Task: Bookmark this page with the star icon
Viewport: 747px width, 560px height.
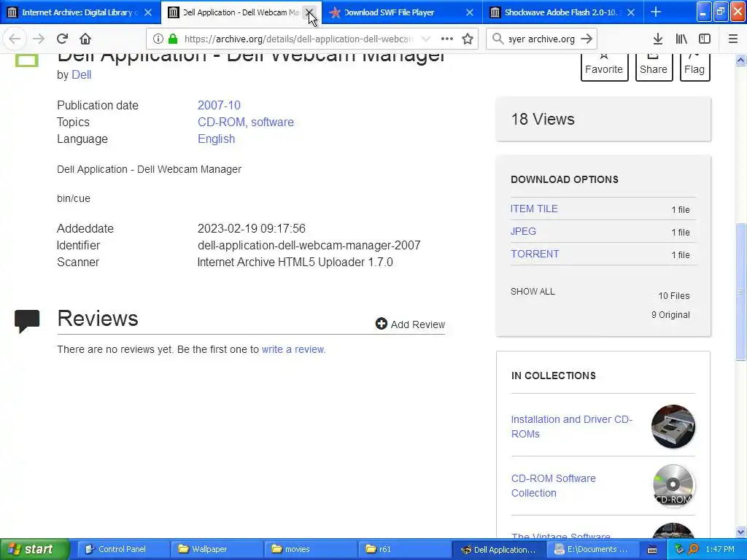Action: point(468,39)
